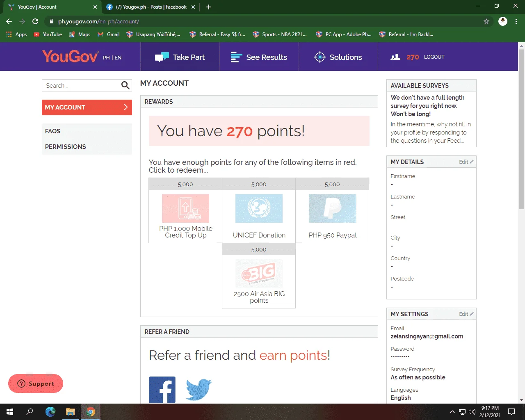Click the YouGov logo
Image resolution: width=525 pixels, height=420 pixels.
[x=70, y=57]
